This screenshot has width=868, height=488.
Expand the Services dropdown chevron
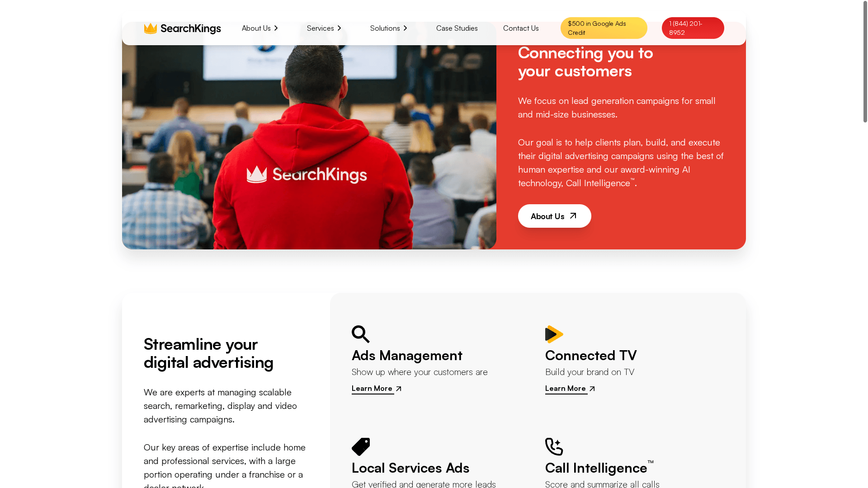[x=339, y=28]
